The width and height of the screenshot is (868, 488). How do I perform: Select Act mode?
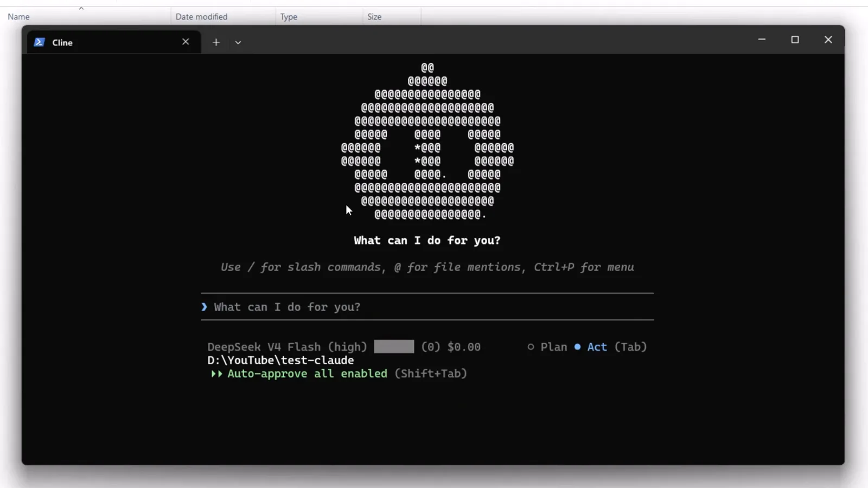point(591,347)
